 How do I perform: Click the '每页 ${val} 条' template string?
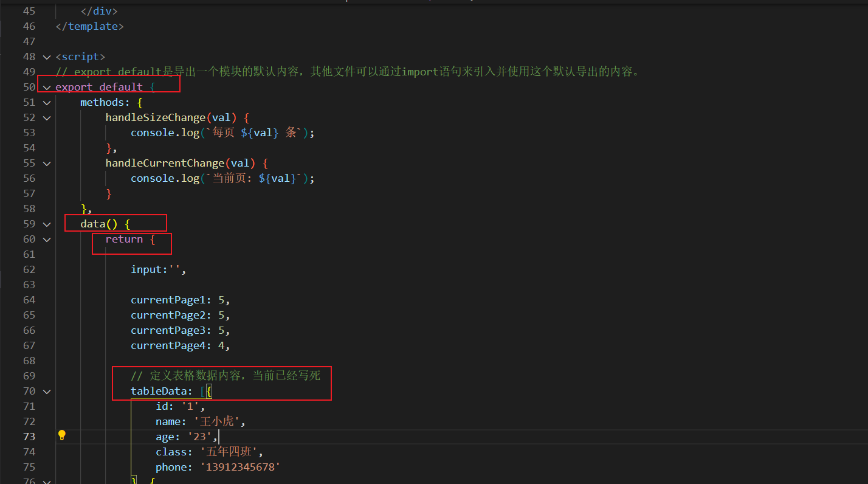point(254,133)
